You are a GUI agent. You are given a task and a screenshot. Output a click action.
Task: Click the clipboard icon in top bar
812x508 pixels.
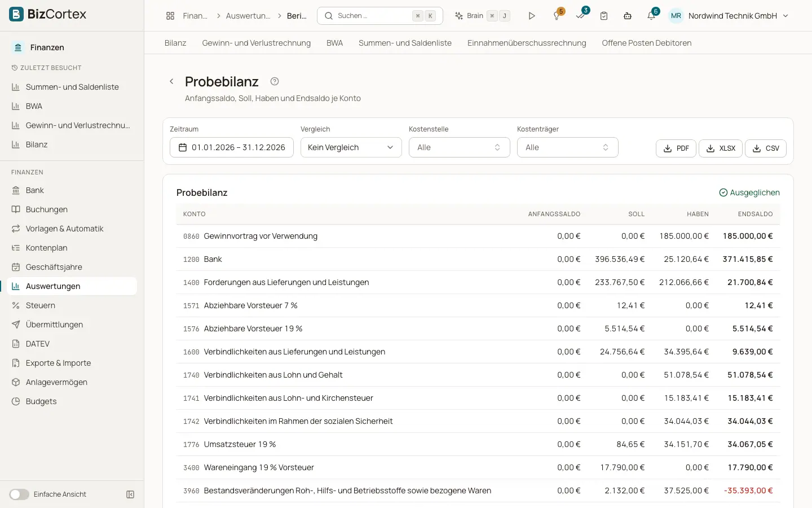tap(604, 16)
